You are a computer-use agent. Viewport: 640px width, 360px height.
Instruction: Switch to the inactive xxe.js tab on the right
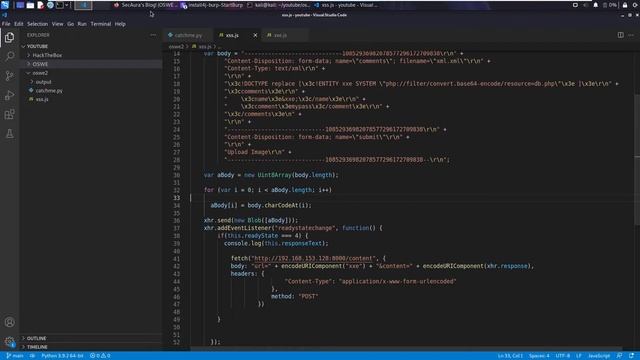(x=284, y=36)
